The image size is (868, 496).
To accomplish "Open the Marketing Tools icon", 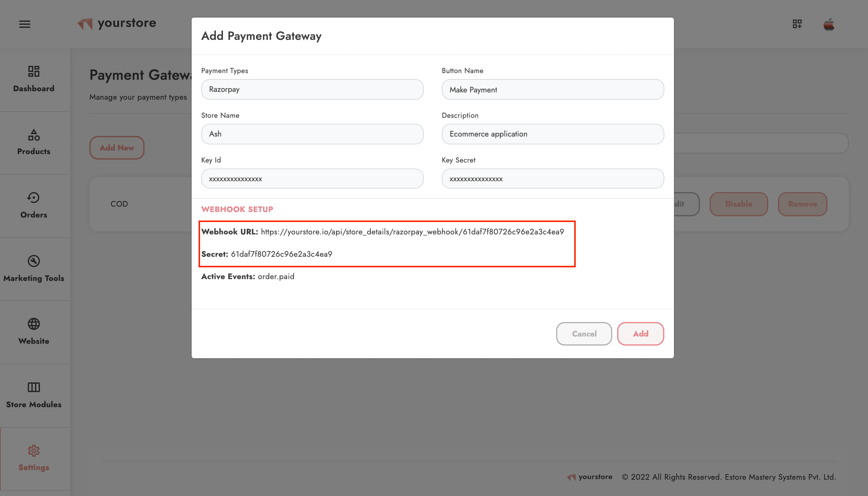I will coord(34,261).
